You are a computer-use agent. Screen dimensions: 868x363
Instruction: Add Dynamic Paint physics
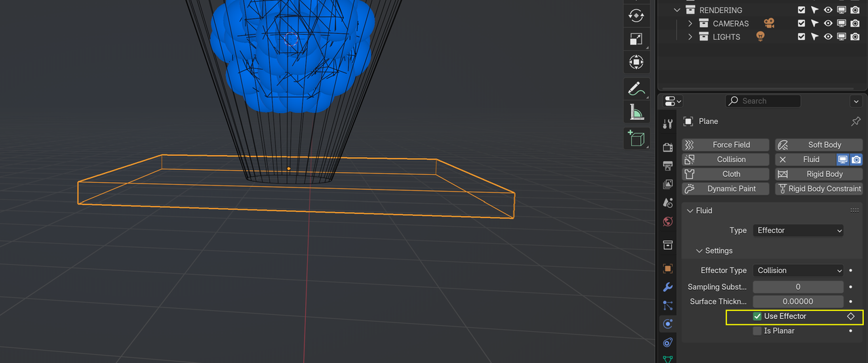(726, 189)
